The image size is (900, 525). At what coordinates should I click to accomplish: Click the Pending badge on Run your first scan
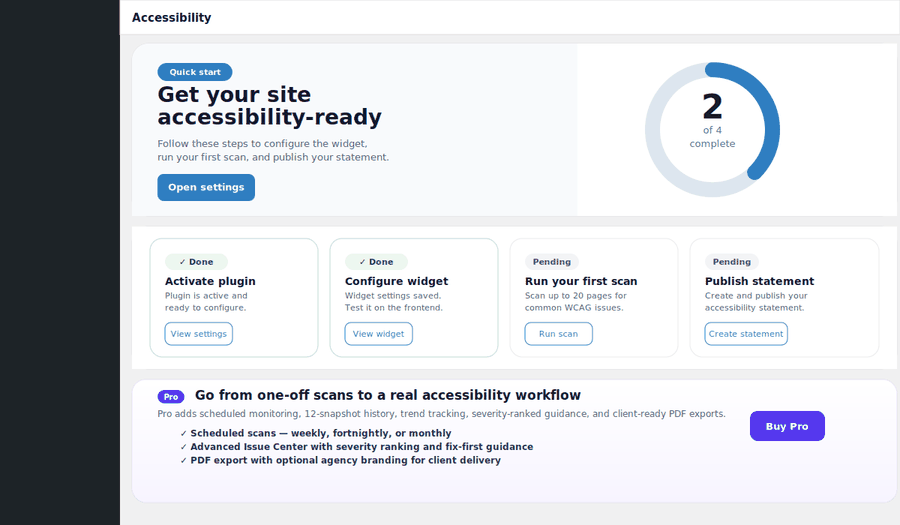point(552,262)
